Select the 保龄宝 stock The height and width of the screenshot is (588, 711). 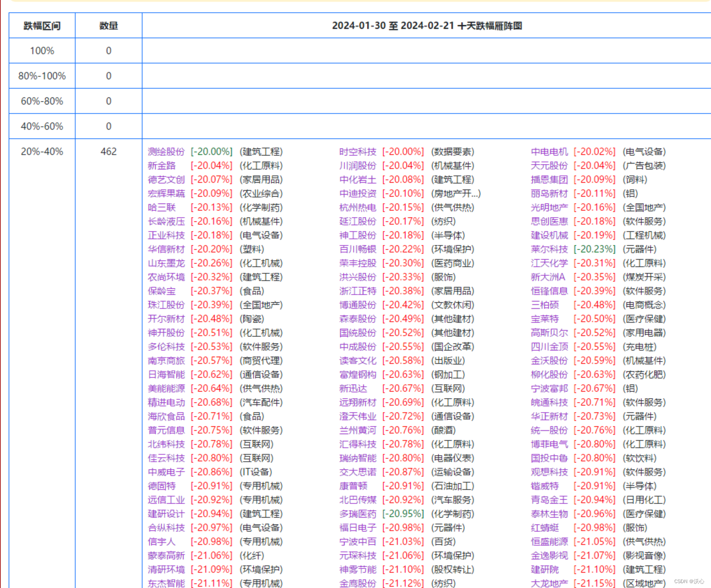click(162, 291)
